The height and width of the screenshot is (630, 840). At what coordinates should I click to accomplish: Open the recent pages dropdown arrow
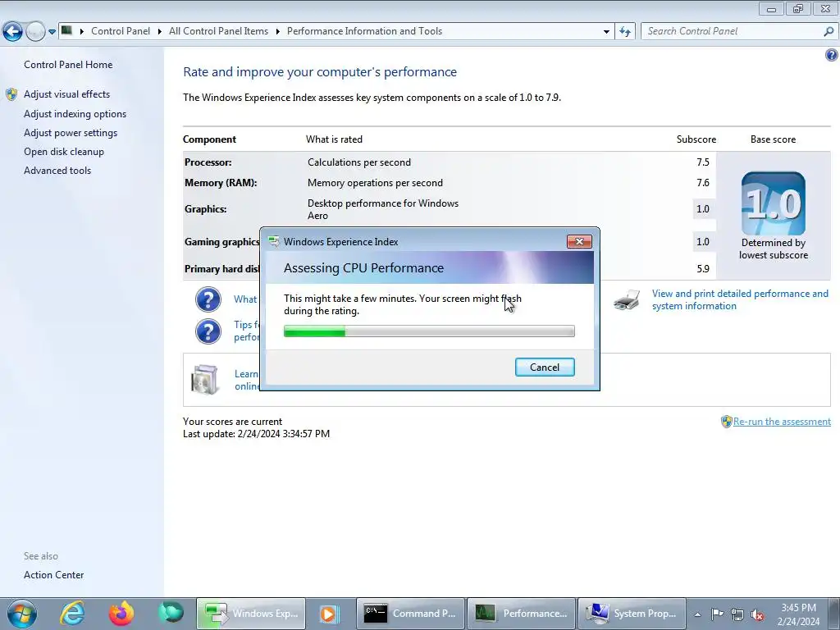(52, 32)
